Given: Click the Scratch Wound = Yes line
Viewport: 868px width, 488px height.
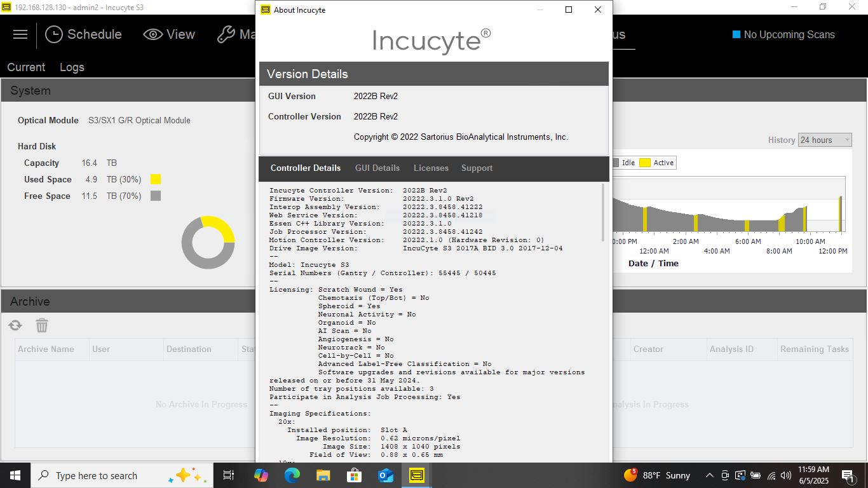Looking at the screenshot, I should (x=360, y=290).
